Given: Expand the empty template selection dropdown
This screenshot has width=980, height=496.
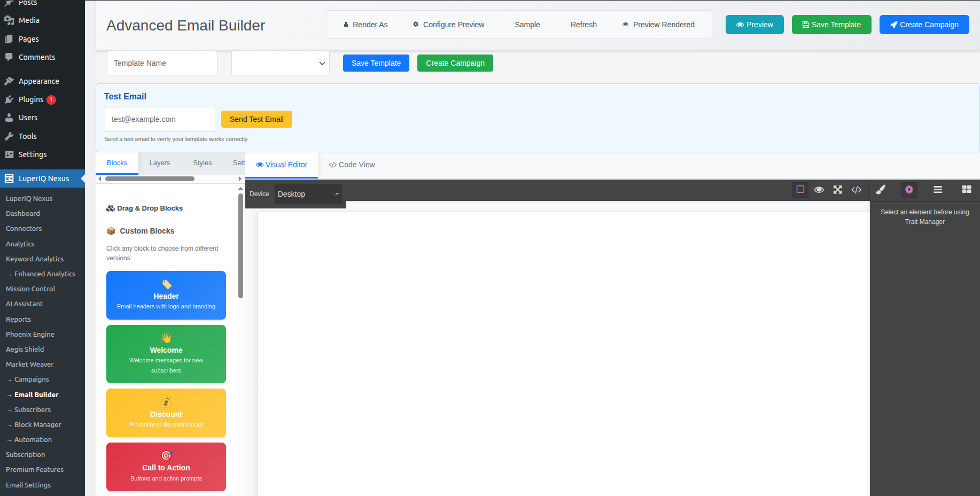Looking at the screenshot, I should [x=280, y=63].
